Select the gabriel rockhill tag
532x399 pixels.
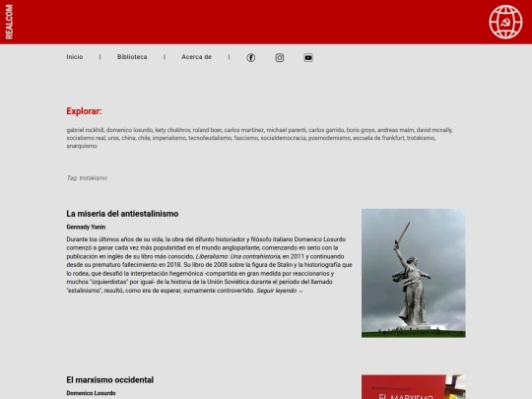85,130
